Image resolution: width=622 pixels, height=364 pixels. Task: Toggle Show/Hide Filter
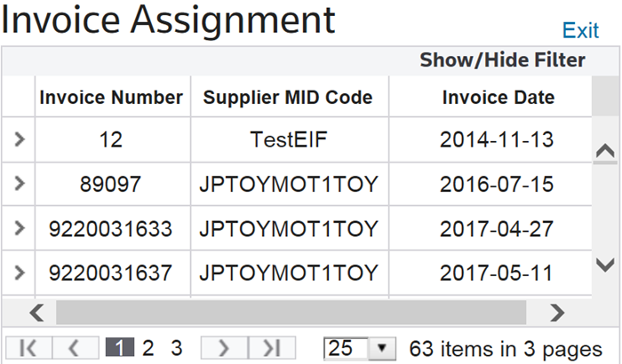[x=502, y=60]
